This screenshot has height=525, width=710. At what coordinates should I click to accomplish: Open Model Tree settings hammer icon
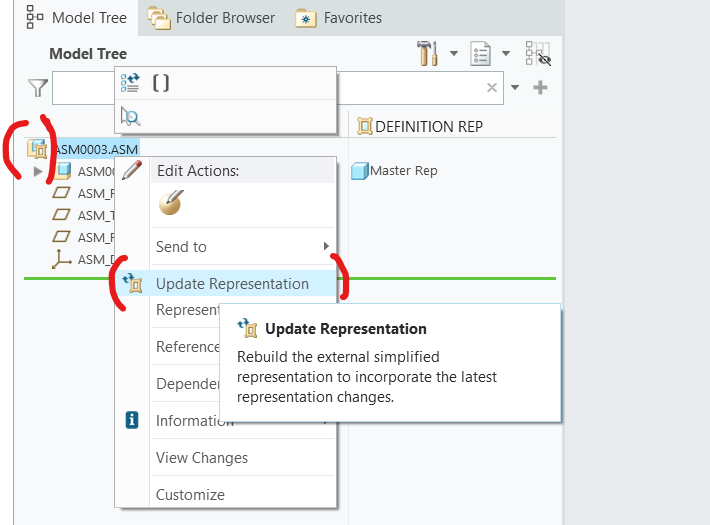429,53
